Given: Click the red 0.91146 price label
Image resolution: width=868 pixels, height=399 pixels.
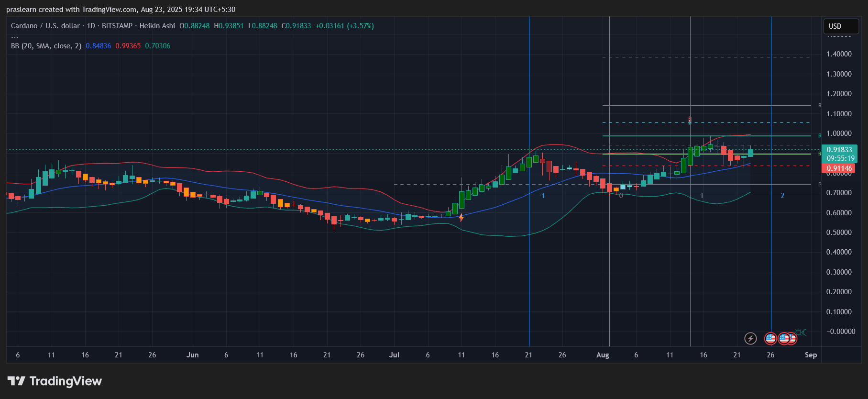Looking at the screenshot, I should point(839,168).
